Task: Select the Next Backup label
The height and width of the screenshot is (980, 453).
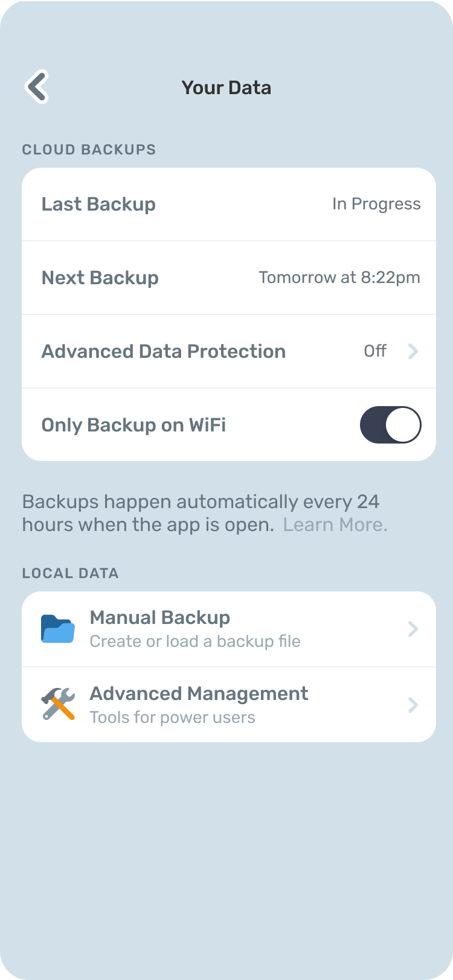Action: pos(100,278)
